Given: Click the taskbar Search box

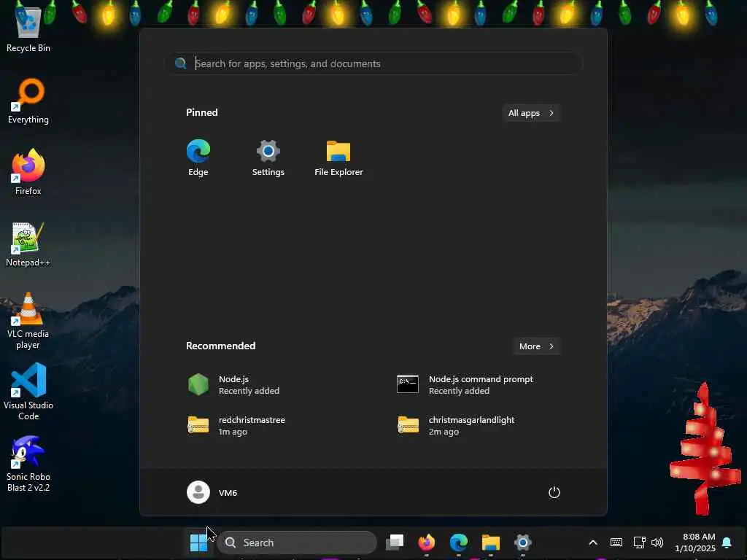Looking at the screenshot, I should pyautogui.click(x=298, y=542).
